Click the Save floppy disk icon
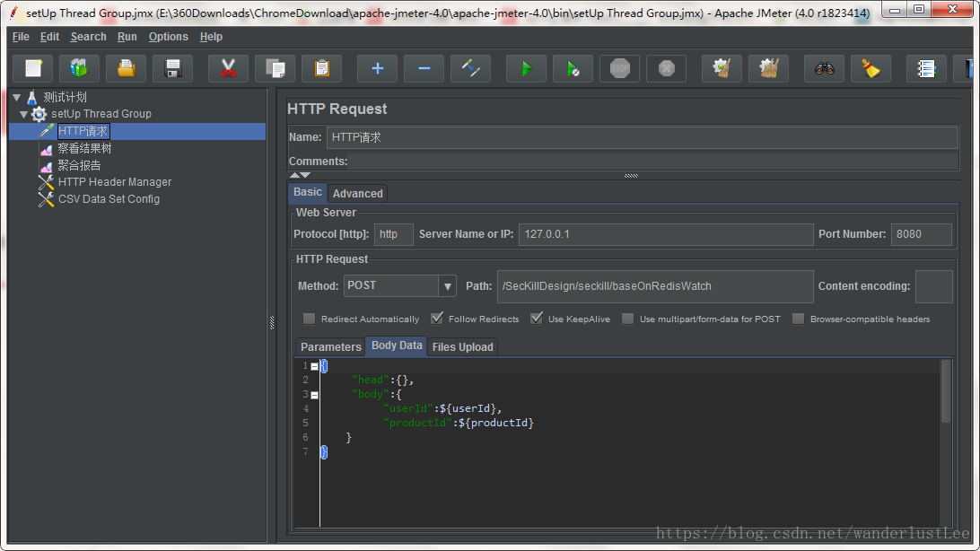 173,68
